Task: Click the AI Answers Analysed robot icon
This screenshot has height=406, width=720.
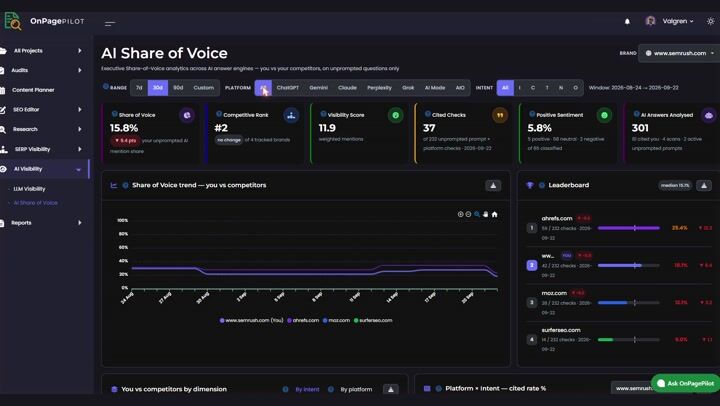Action: pyautogui.click(x=709, y=115)
